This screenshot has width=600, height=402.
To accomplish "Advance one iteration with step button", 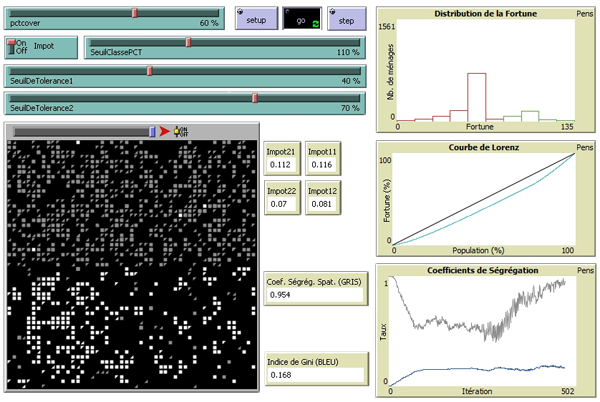I will [x=346, y=18].
